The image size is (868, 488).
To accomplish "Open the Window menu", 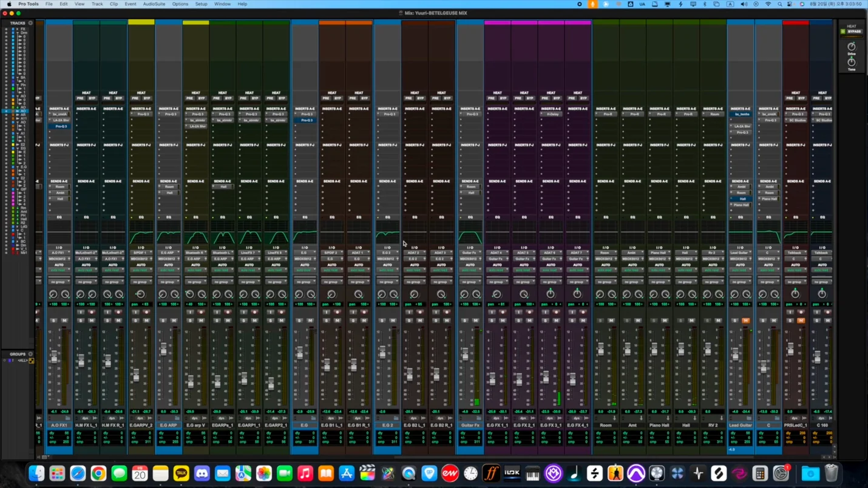I will click(x=222, y=4).
